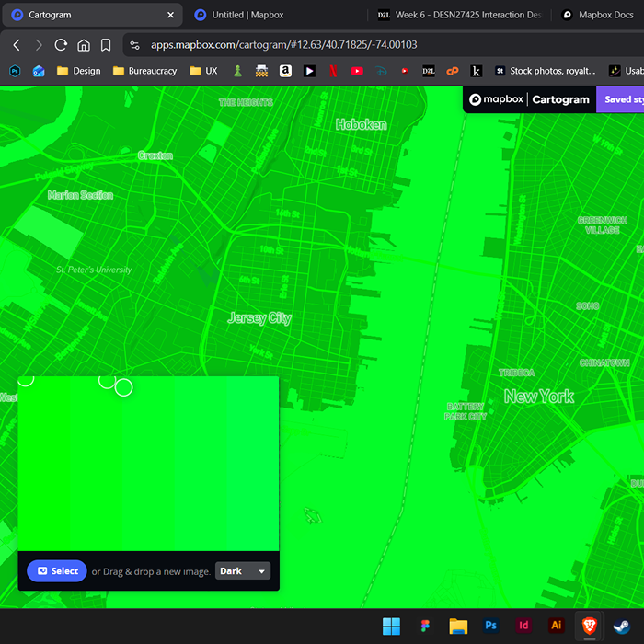Click the rightmost color picker circle on the image
This screenshot has height=644, width=644.
123,387
